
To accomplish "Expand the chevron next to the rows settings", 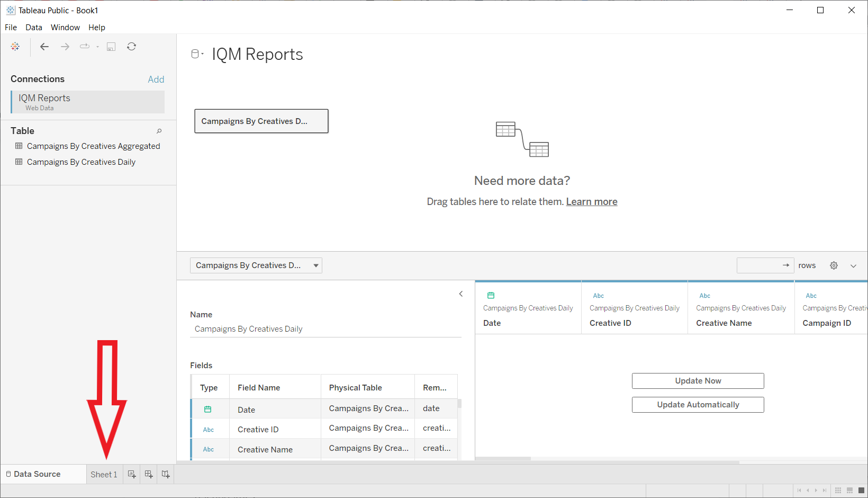I will click(x=853, y=265).
